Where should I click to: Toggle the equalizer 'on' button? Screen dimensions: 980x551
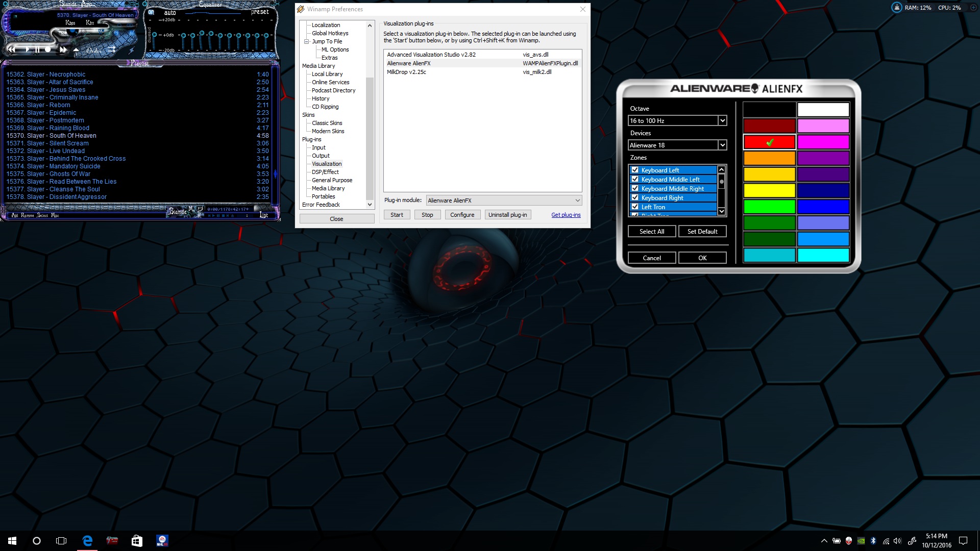(151, 12)
